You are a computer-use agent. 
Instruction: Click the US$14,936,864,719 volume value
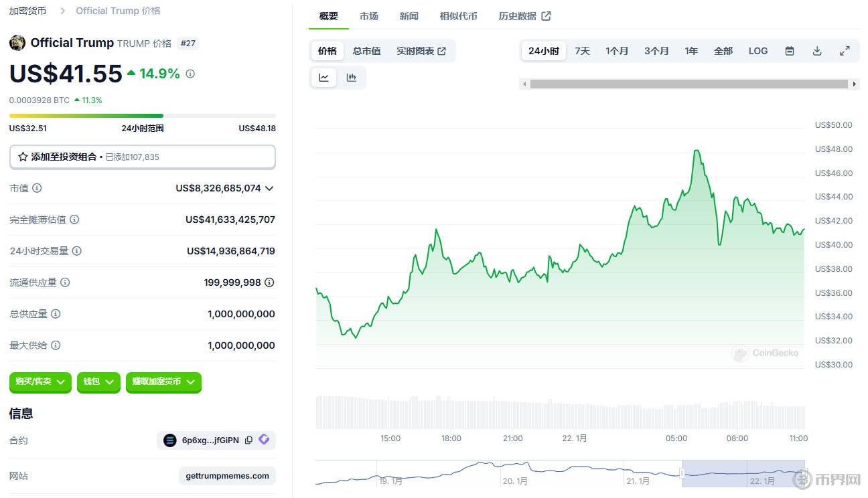pos(231,251)
